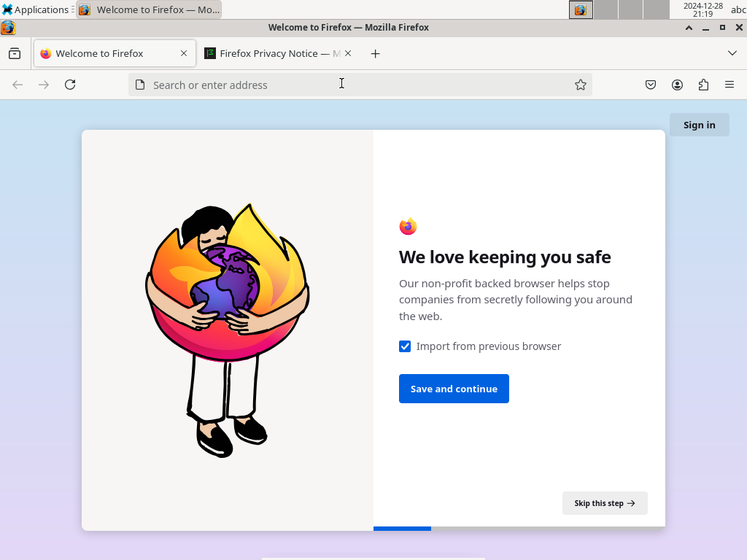Click the Firefox window menu icon in the title bar

click(x=8, y=28)
